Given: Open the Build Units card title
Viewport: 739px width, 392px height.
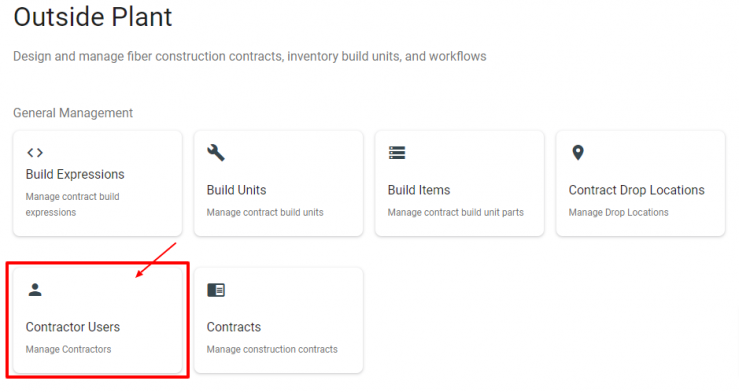Looking at the screenshot, I should pos(236,190).
